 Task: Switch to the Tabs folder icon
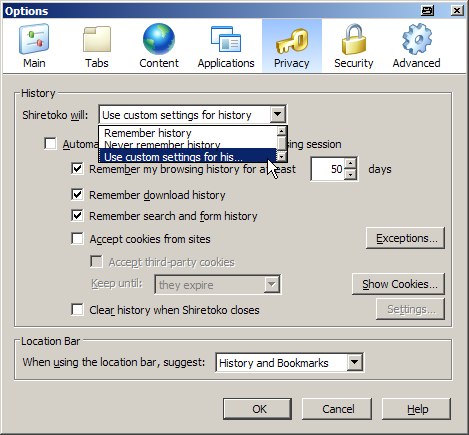(x=97, y=39)
